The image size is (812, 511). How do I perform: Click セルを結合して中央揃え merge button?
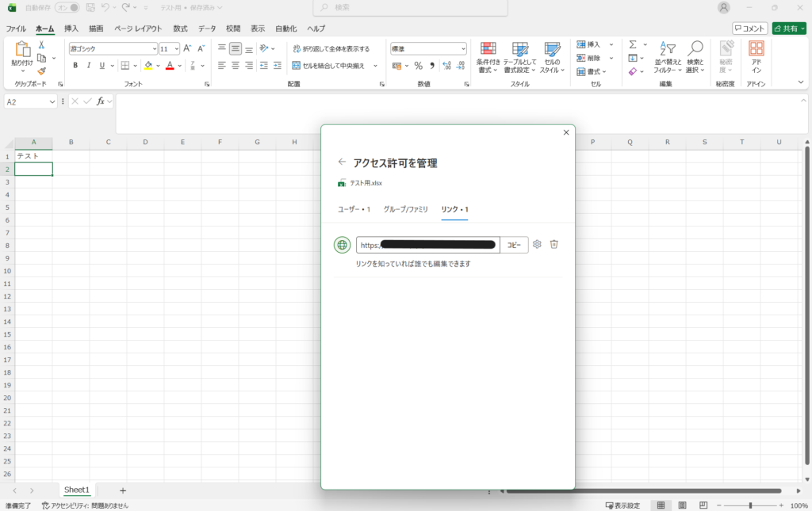coord(328,66)
